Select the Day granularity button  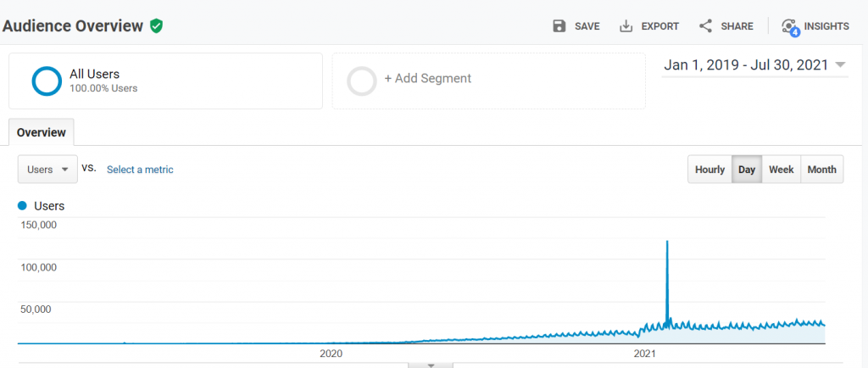coord(747,170)
